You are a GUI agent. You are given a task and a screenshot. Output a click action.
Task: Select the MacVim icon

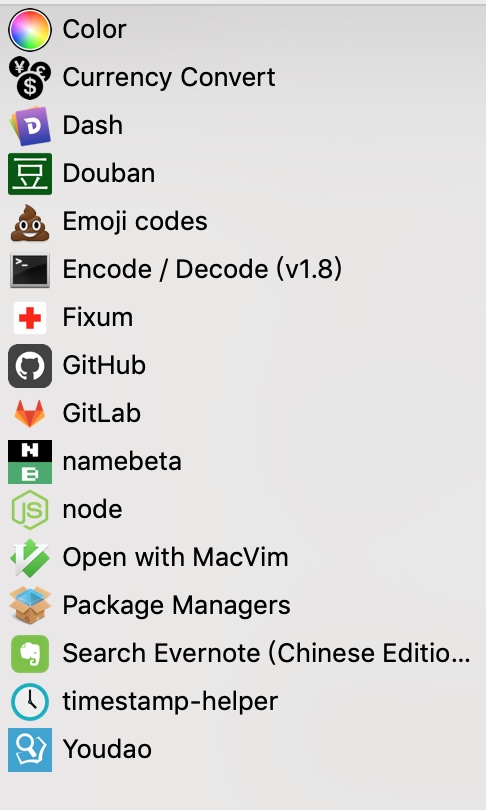tap(30, 558)
